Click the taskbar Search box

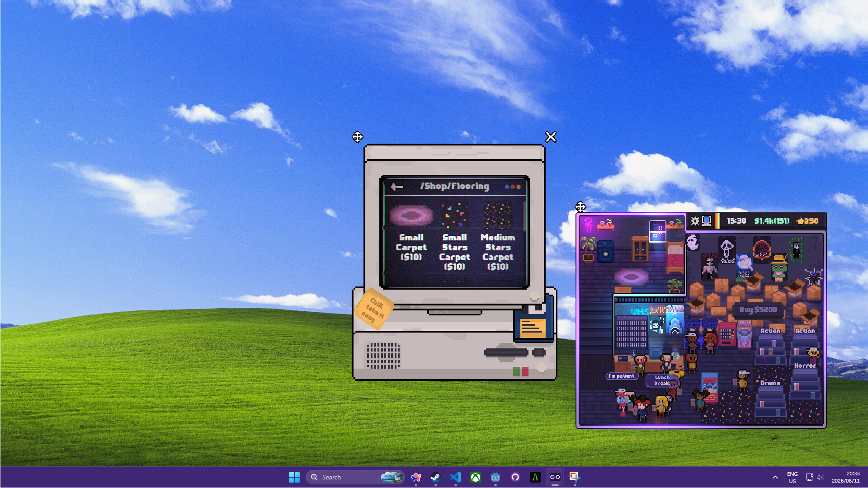355,477
